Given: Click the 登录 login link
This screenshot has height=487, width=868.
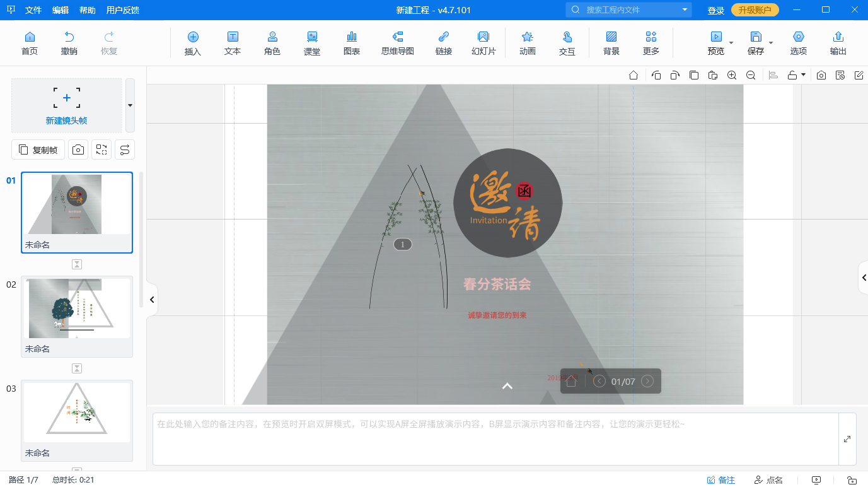Looking at the screenshot, I should point(715,11).
